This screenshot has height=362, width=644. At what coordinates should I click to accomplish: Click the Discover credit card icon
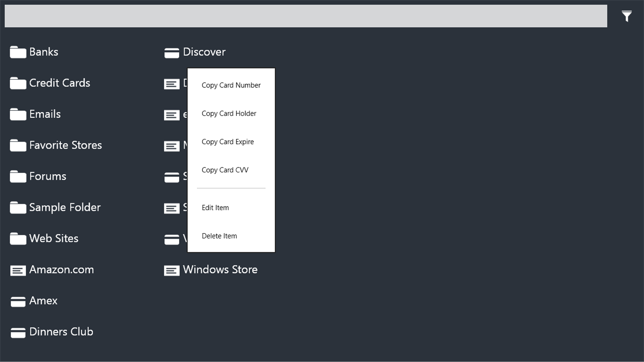coord(171,52)
